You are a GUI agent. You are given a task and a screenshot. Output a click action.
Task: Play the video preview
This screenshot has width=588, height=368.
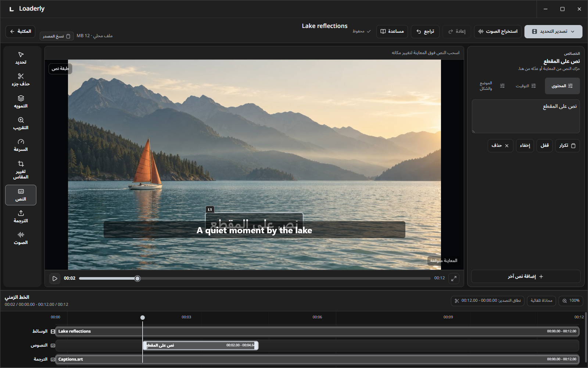pos(55,279)
